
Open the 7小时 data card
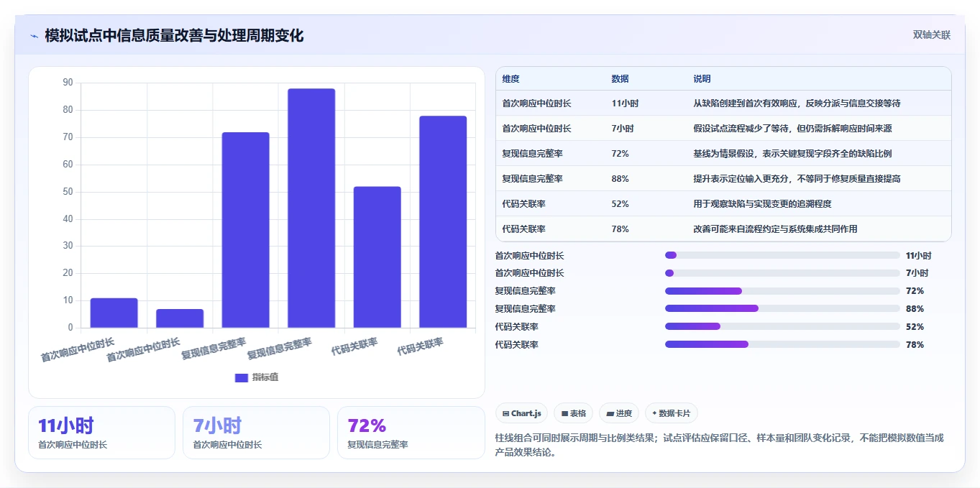(256, 433)
